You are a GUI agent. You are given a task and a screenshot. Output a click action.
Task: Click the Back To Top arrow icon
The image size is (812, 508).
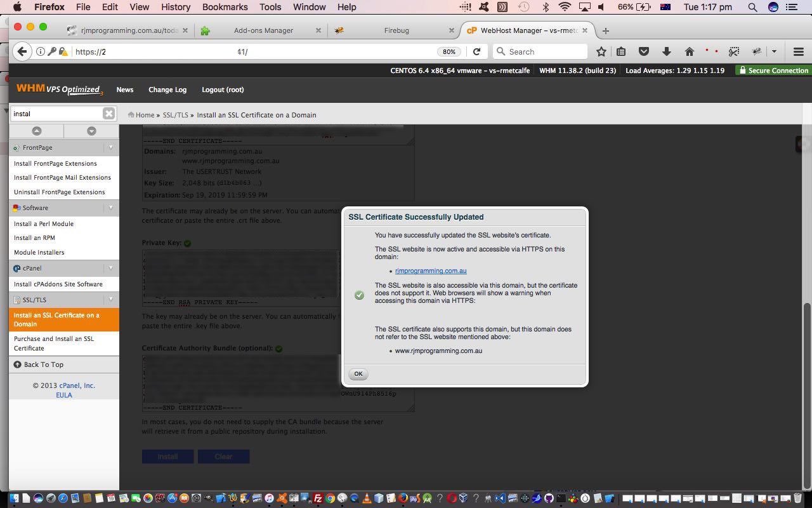click(x=17, y=364)
